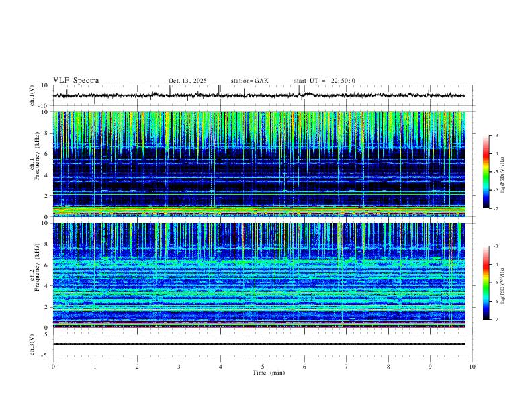
Task: Click the ch.2 colorbar log(PSD) label
Action: [x=503, y=286]
